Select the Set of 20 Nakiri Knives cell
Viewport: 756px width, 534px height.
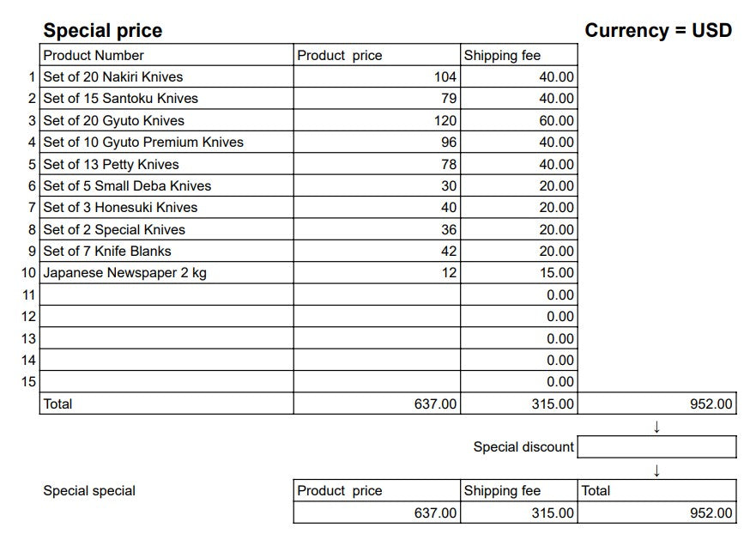click(166, 76)
